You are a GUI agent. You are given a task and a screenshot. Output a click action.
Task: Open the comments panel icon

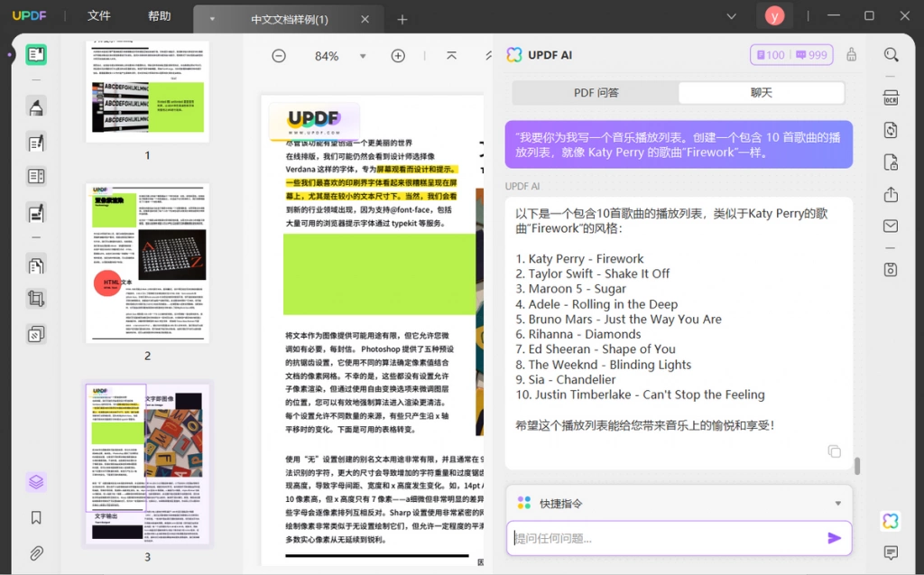coord(891,552)
